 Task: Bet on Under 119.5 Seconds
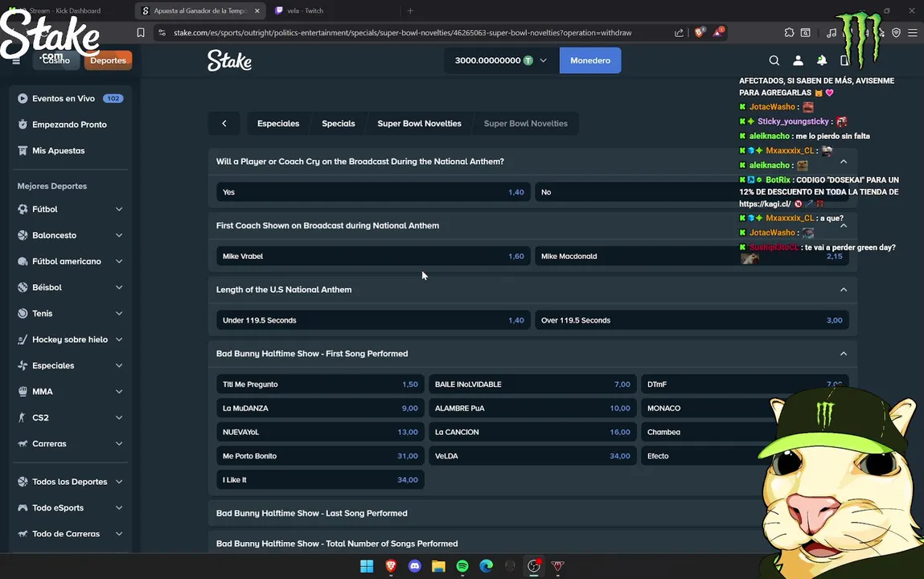point(373,320)
